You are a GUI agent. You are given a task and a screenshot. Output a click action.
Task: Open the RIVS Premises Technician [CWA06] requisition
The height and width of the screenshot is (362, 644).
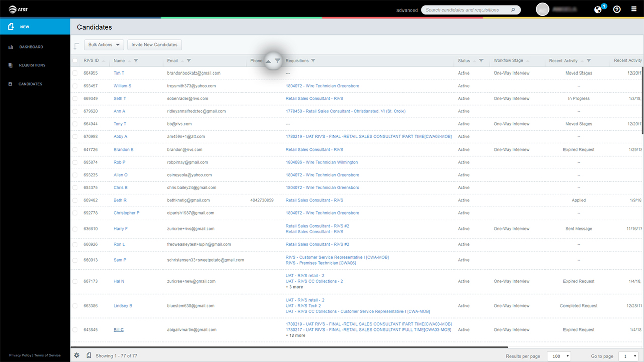coord(321,263)
